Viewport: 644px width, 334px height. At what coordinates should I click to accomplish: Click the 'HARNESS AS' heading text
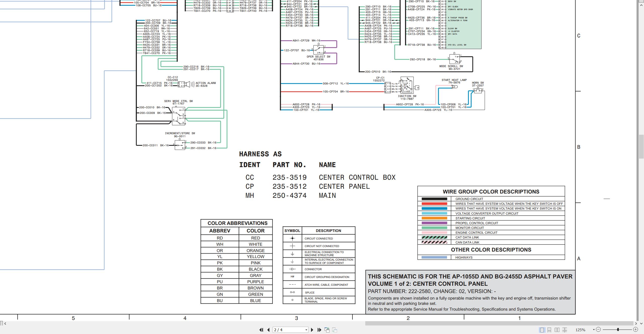coord(260,154)
